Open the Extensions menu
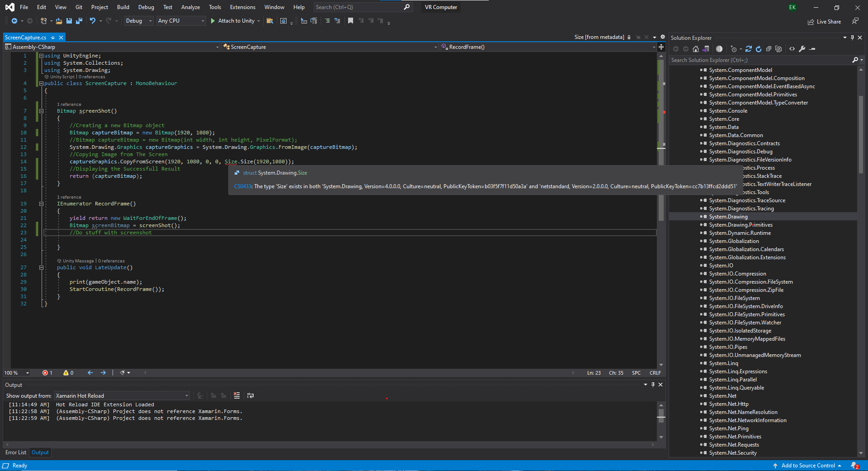The width and height of the screenshot is (868, 471). click(x=242, y=7)
